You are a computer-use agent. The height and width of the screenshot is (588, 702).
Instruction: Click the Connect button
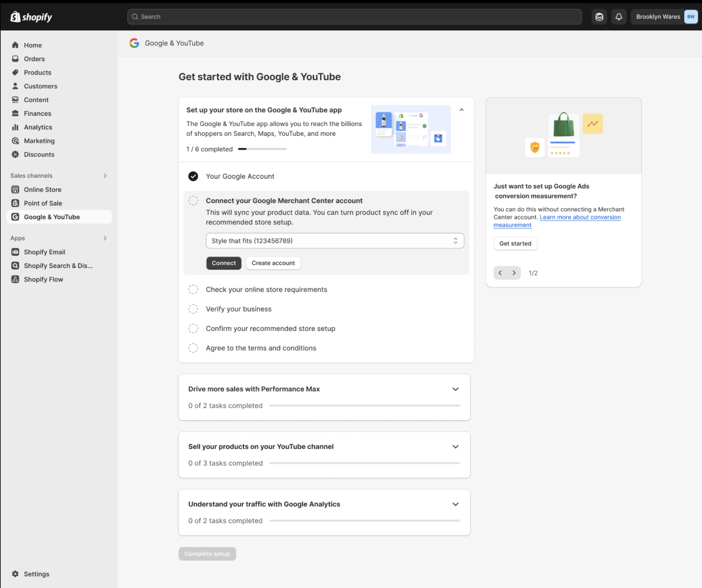(224, 263)
